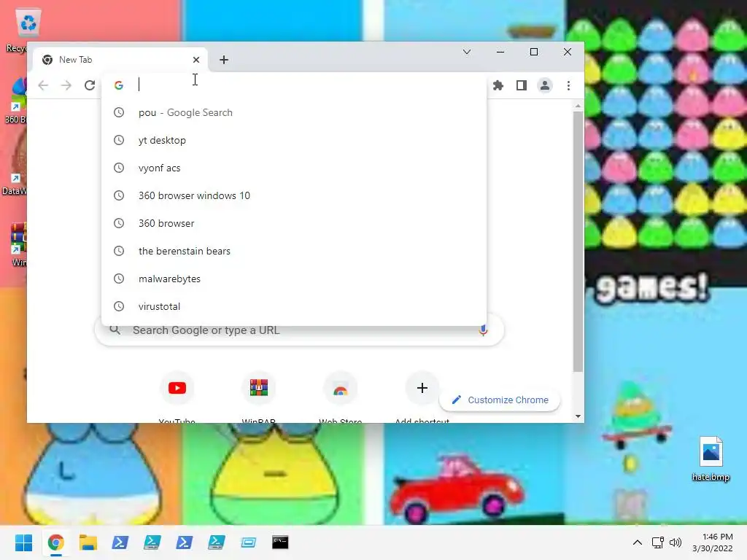Expand hidden system tray icons chevron
This screenshot has height=560, width=747.
pos(638,542)
